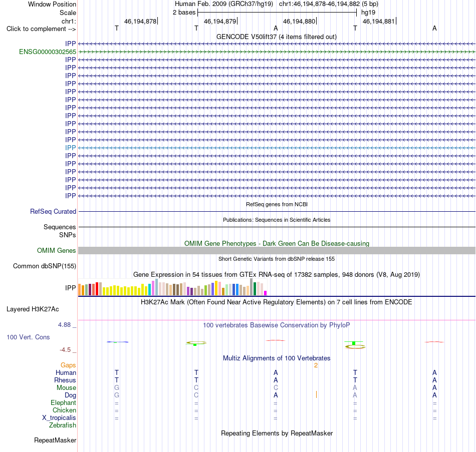The height and width of the screenshot is (452, 476).
Task: Click the green ENSG00000302565 transcript arrow line
Action: tap(277, 52)
